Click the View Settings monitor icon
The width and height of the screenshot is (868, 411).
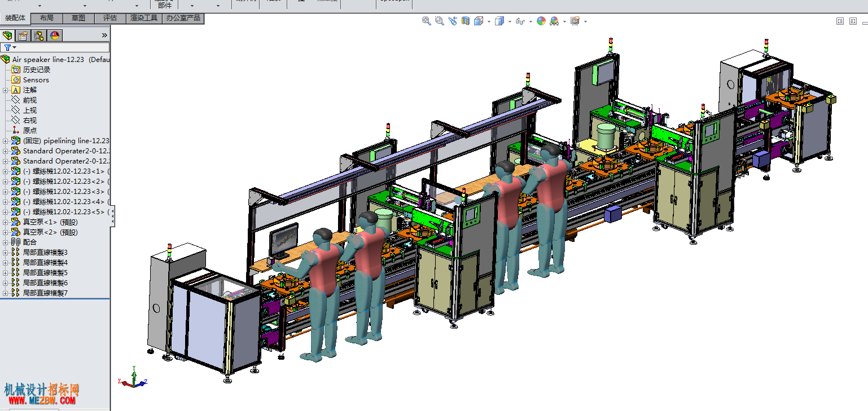[x=575, y=21]
